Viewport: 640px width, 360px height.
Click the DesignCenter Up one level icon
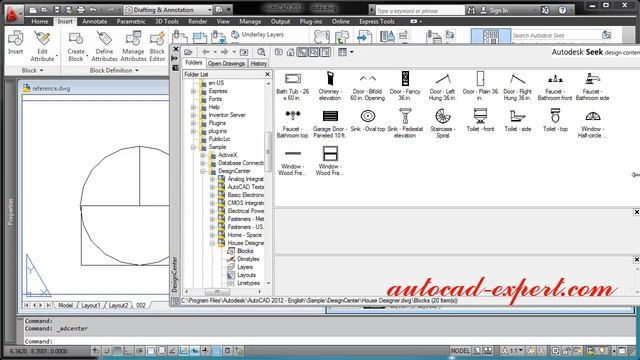point(244,52)
